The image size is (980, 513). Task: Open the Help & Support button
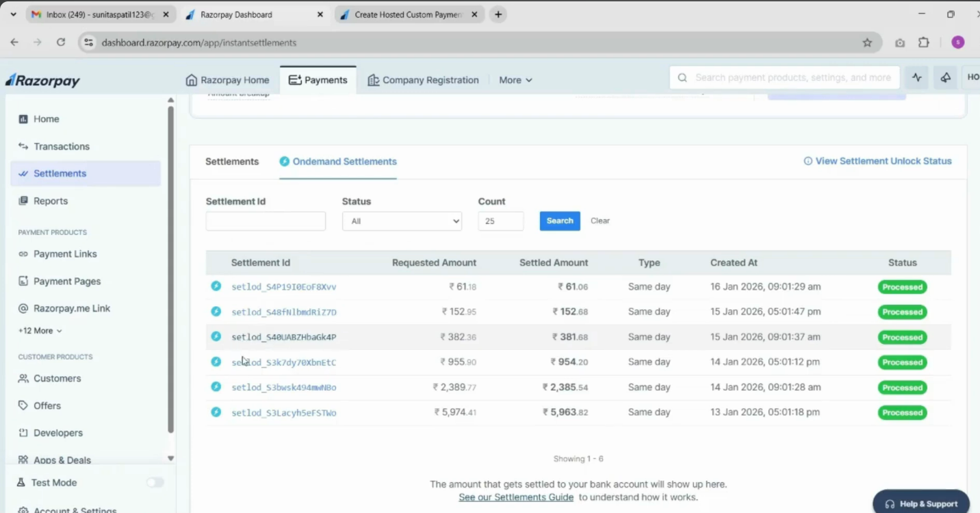coord(921,503)
